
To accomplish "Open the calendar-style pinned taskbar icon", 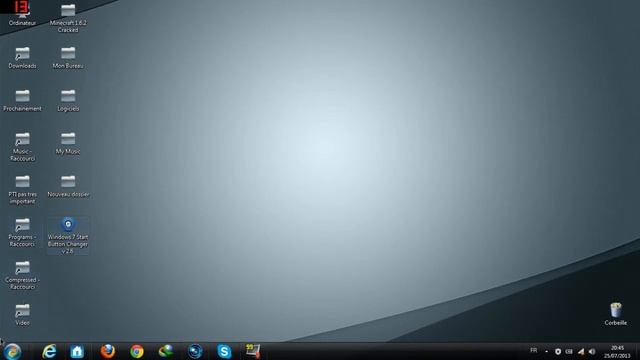I will [253, 351].
